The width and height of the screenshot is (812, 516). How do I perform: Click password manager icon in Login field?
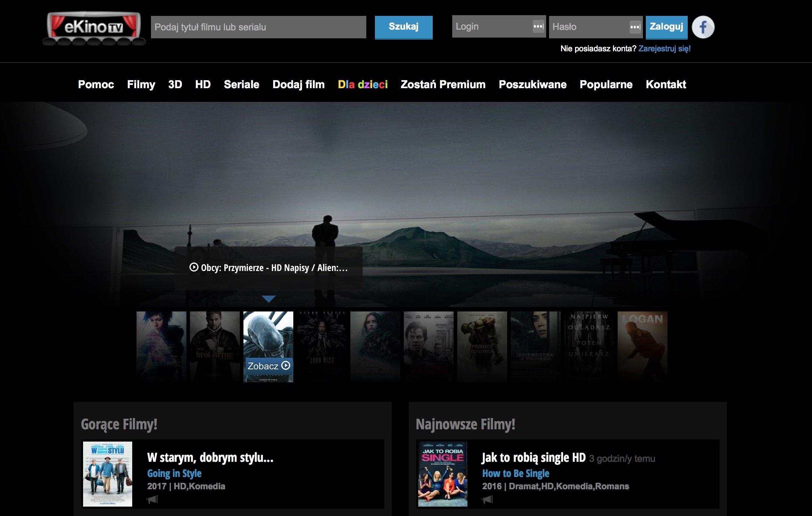[538, 27]
